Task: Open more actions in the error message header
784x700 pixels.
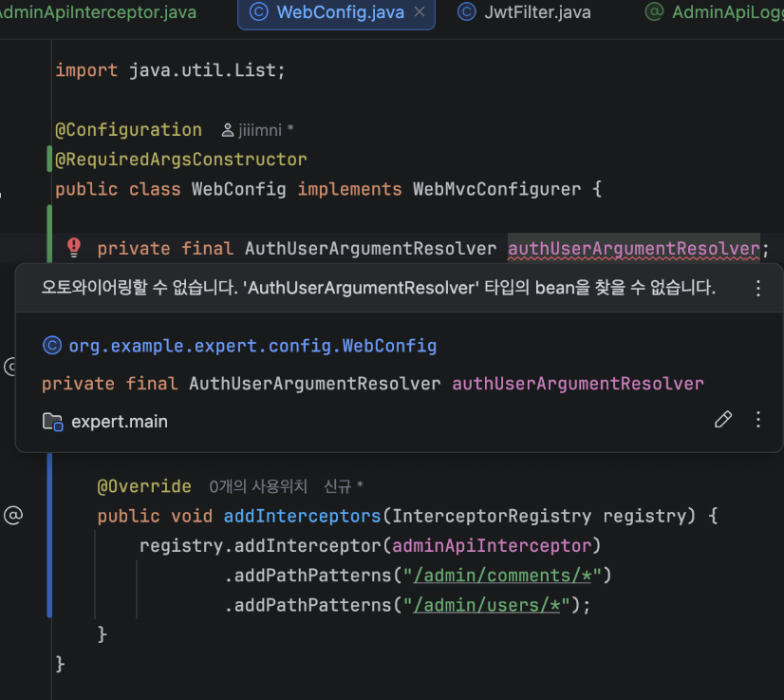Action: pyautogui.click(x=758, y=288)
